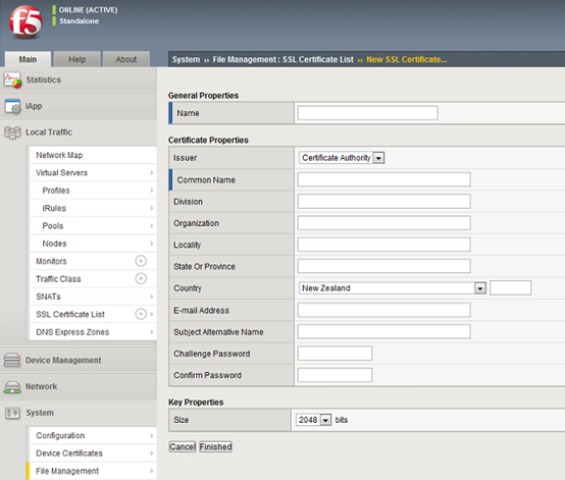Screen dimensions: 565x480
Task: Expand the Virtual Servers submenu arrow
Action: point(152,173)
